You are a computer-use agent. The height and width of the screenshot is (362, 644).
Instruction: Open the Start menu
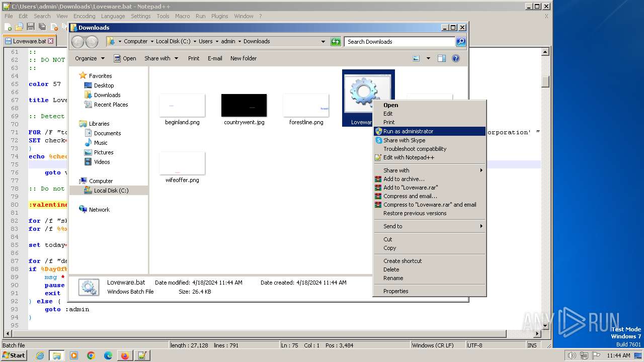pos(14,355)
